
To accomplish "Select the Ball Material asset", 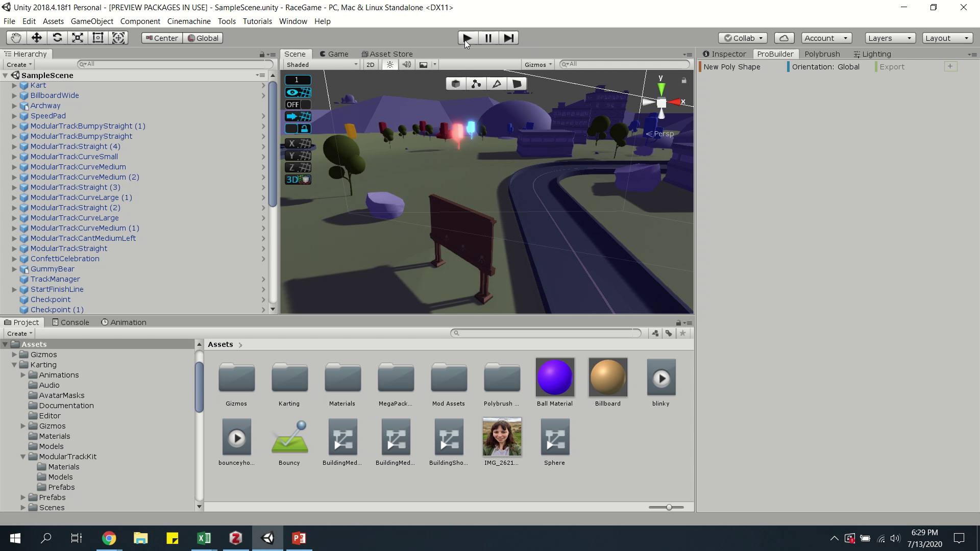I will (555, 383).
